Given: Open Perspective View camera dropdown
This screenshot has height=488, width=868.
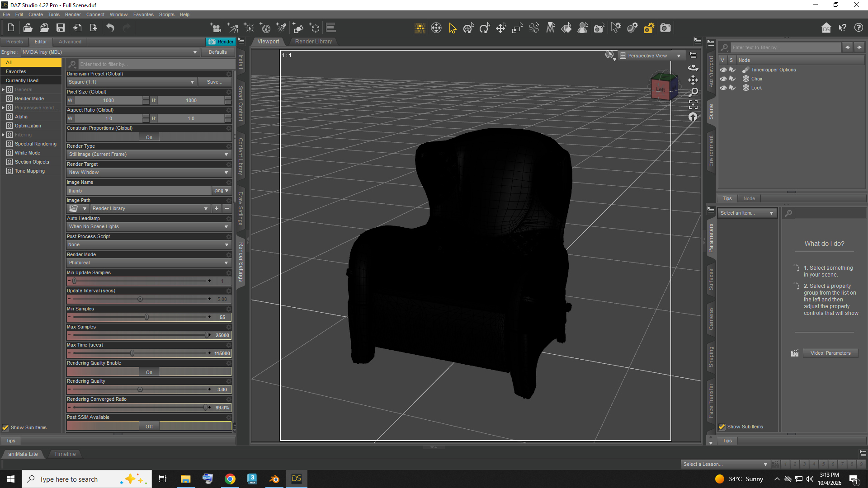Looking at the screenshot, I should 651,56.
